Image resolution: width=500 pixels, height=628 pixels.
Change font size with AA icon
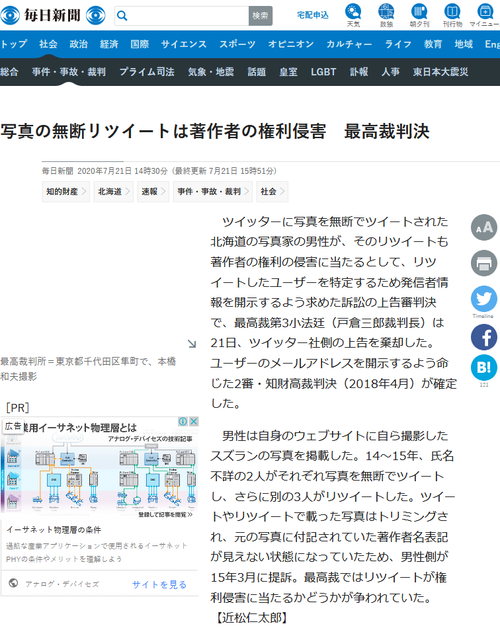point(484,227)
